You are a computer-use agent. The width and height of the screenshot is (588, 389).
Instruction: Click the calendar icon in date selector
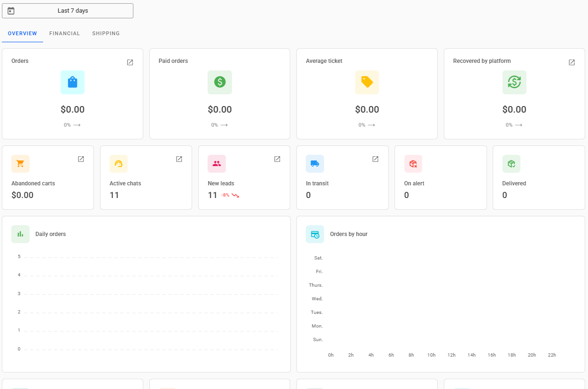click(11, 11)
